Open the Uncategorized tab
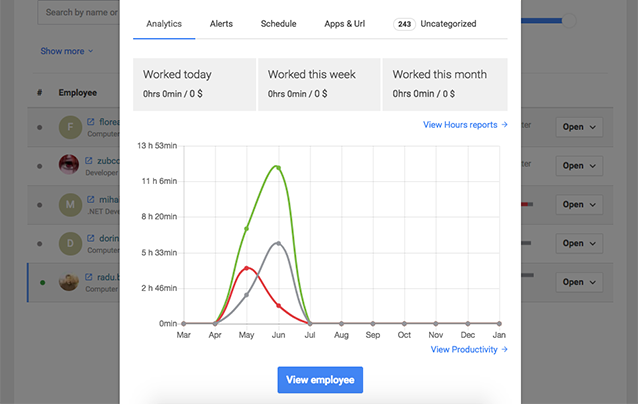 point(448,24)
